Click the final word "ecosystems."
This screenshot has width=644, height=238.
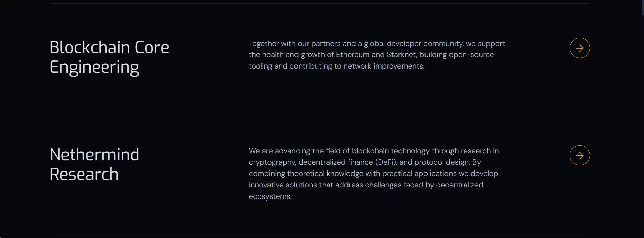(x=270, y=196)
